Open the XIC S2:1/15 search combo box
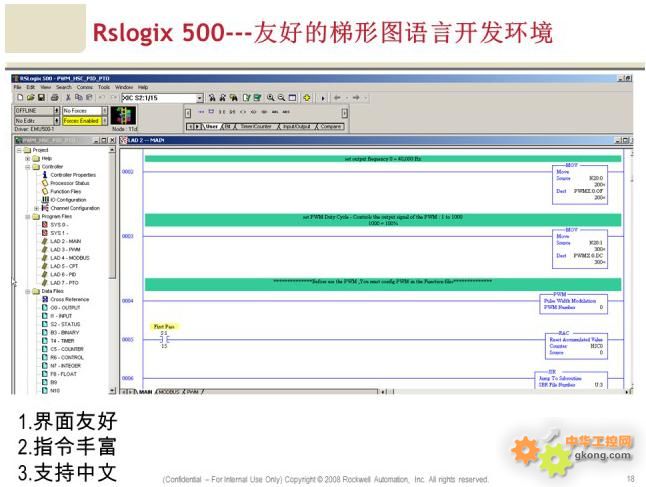 [x=200, y=98]
